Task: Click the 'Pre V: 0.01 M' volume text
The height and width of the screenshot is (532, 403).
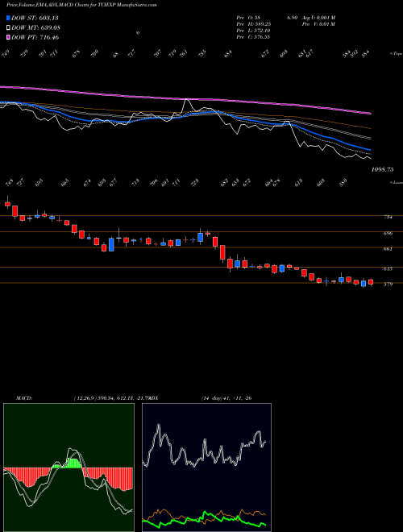Action: click(318, 24)
